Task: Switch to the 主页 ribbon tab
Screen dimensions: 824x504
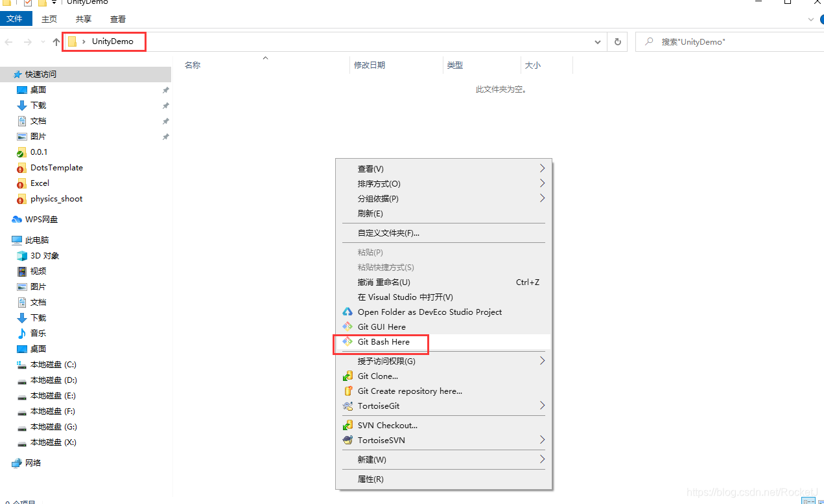Action: click(x=49, y=19)
